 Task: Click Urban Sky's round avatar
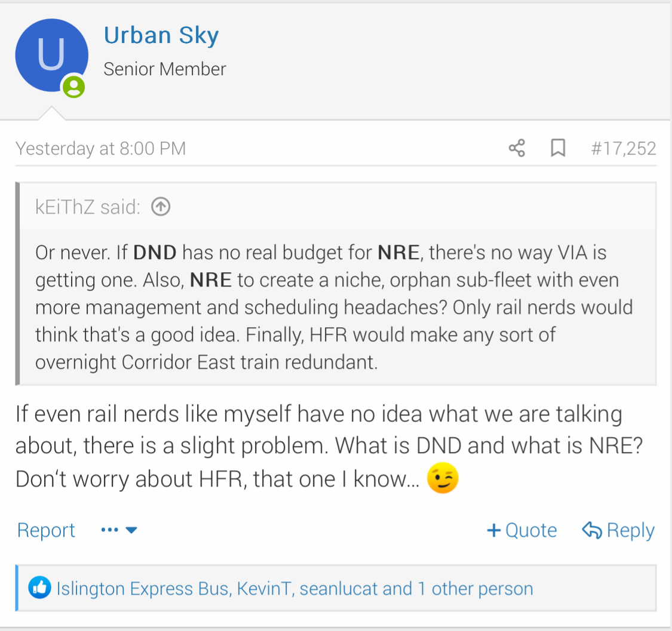click(x=51, y=56)
